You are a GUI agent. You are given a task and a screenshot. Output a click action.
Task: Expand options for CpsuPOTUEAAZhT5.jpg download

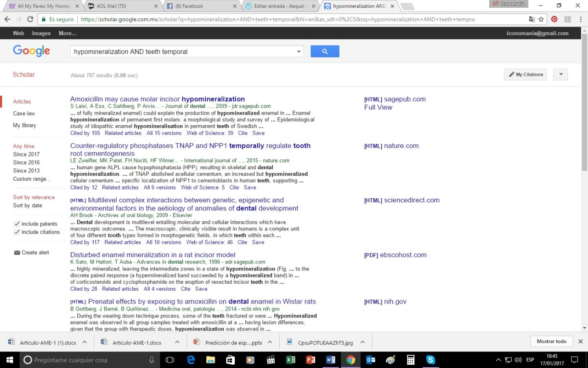[362, 342]
